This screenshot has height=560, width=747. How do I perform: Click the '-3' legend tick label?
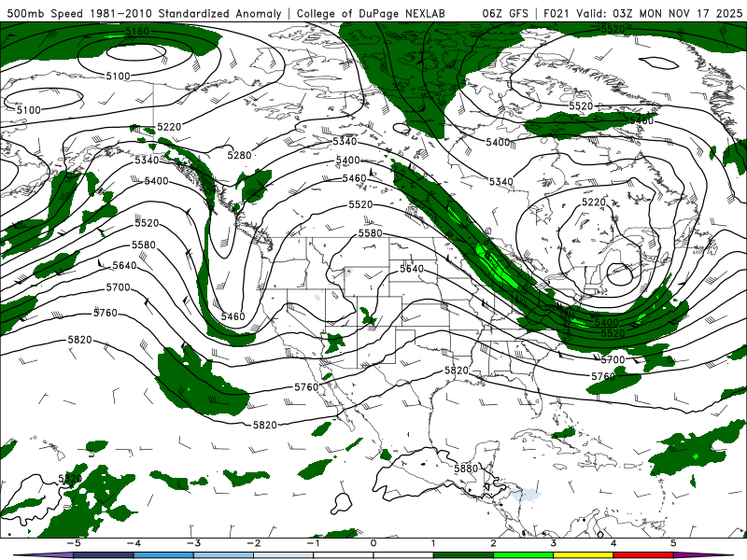coord(193,543)
